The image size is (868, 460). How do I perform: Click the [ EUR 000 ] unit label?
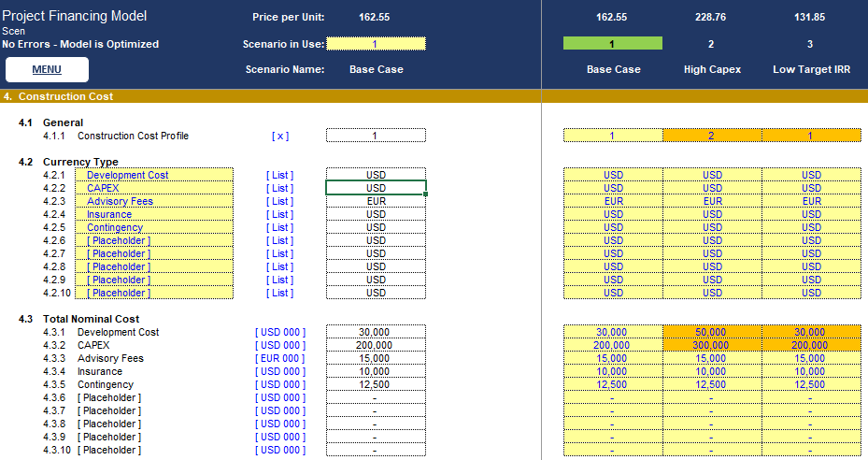280,359
